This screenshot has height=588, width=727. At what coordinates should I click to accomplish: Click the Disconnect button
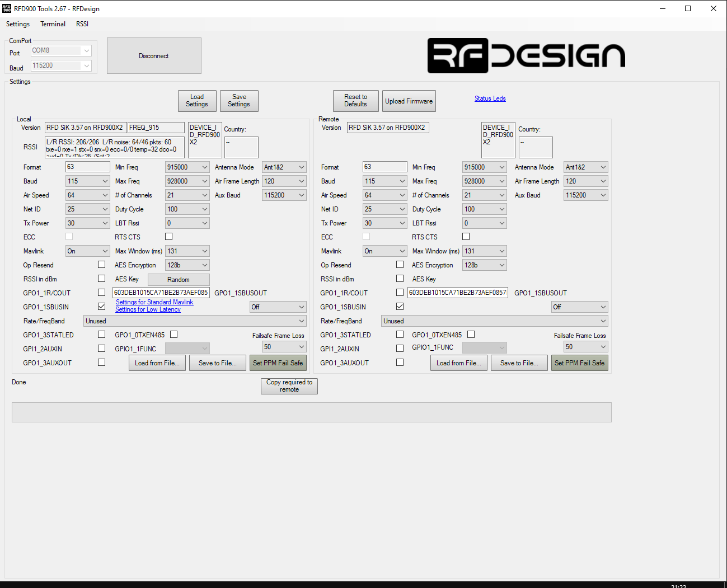coord(154,56)
